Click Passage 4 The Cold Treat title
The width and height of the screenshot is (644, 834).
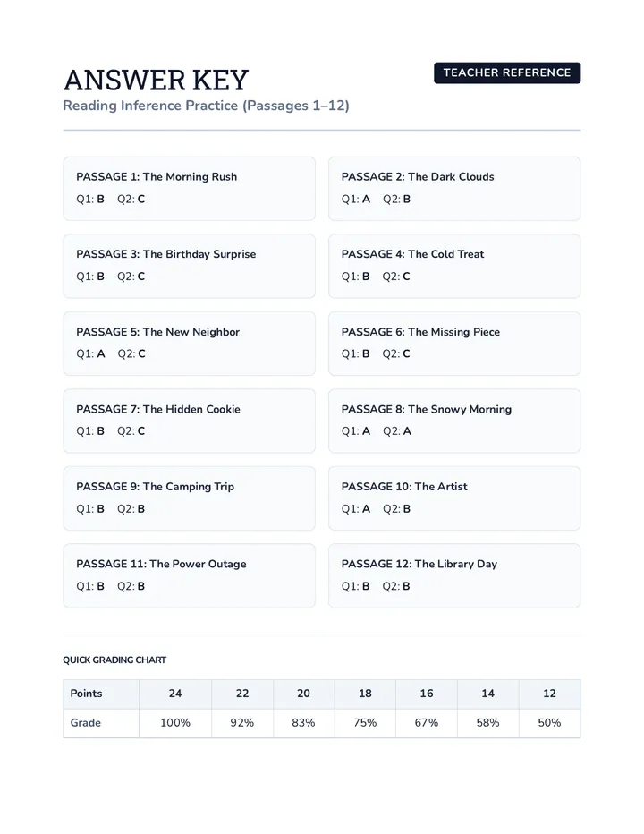pyautogui.click(x=412, y=254)
